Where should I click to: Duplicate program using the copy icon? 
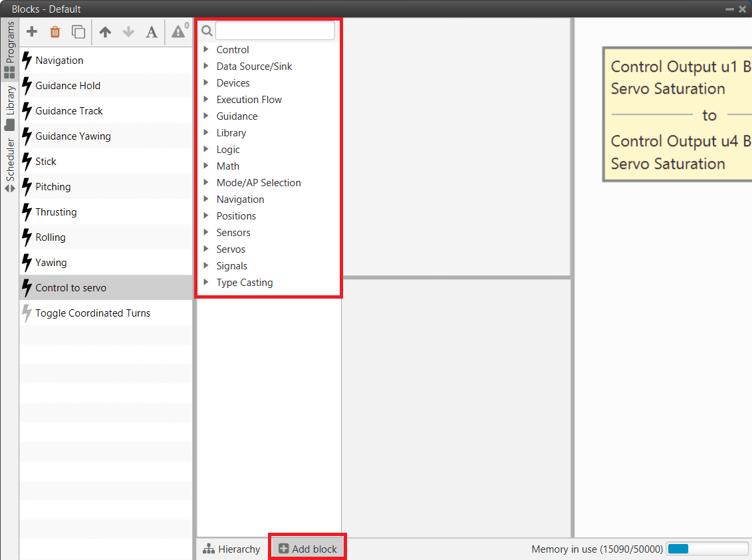point(78,32)
